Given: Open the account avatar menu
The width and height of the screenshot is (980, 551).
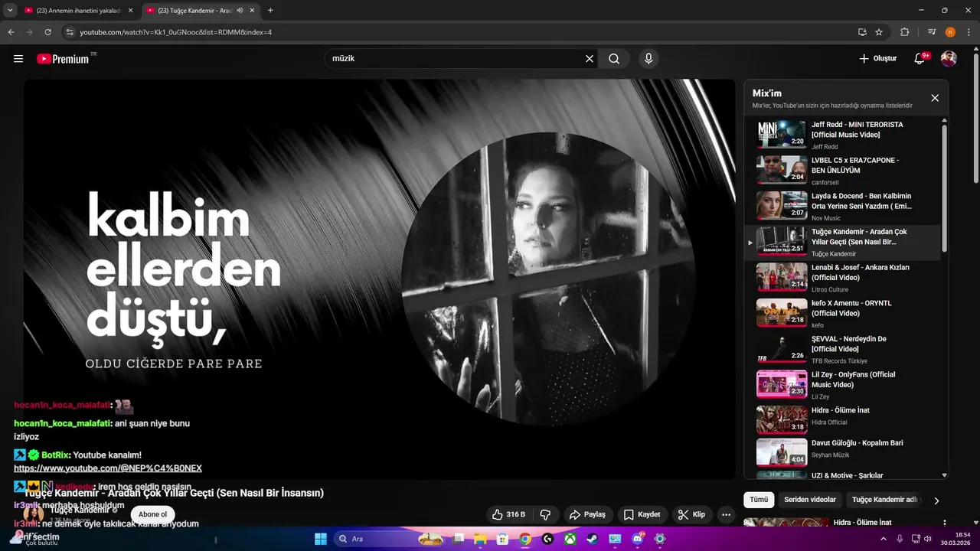Looking at the screenshot, I should coord(949,59).
